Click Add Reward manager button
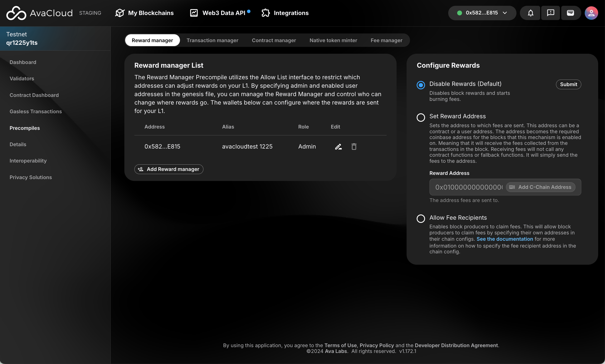Screen dimensions: 605x364 pyautogui.click(x=169, y=169)
